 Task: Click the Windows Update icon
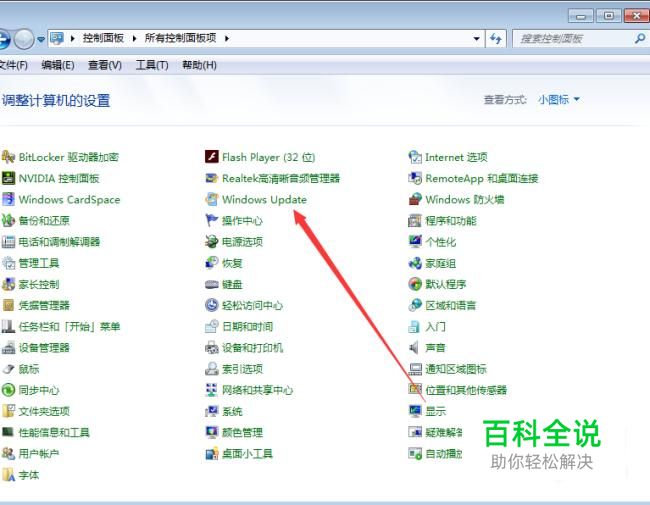[x=212, y=199]
